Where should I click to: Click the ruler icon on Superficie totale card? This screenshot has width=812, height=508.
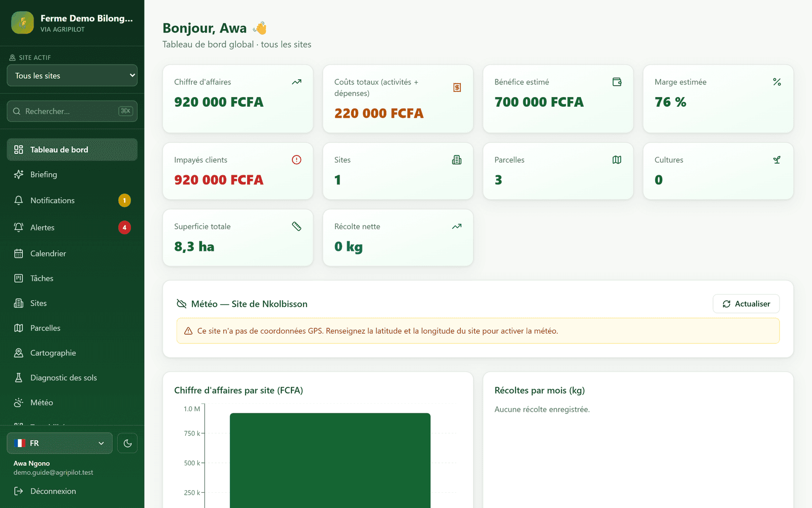297,227
